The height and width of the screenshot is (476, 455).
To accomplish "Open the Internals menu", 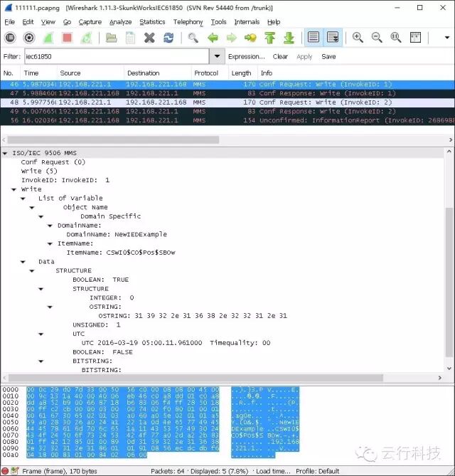I will [247, 22].
